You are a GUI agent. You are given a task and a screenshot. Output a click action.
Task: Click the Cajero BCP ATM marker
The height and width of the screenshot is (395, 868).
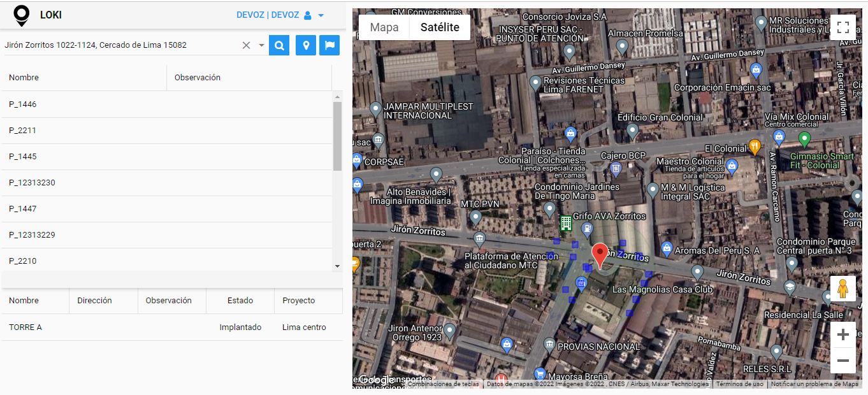[616, 169]
